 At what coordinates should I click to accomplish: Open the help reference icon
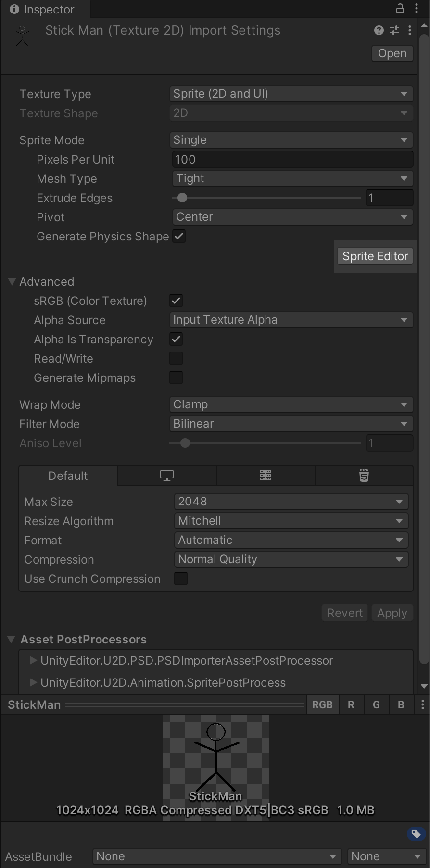379,30
